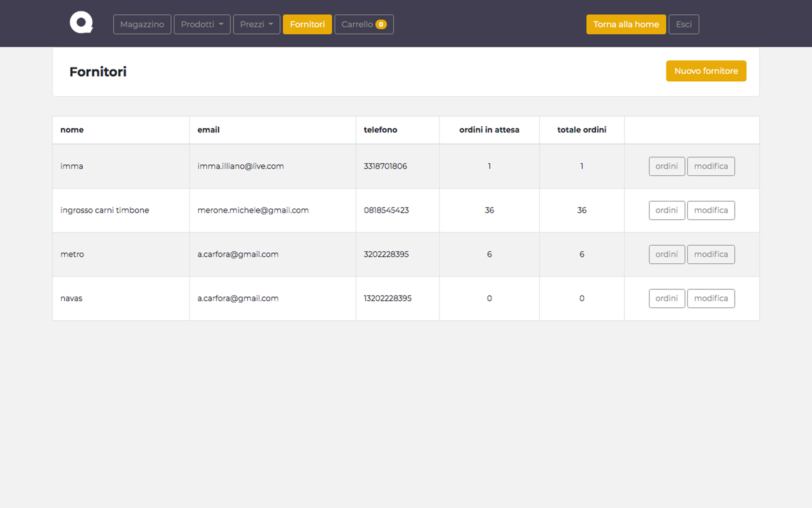812x508 pixels.
Task: View ordini for ingrosso carni timbone
Action: point(667,210)
